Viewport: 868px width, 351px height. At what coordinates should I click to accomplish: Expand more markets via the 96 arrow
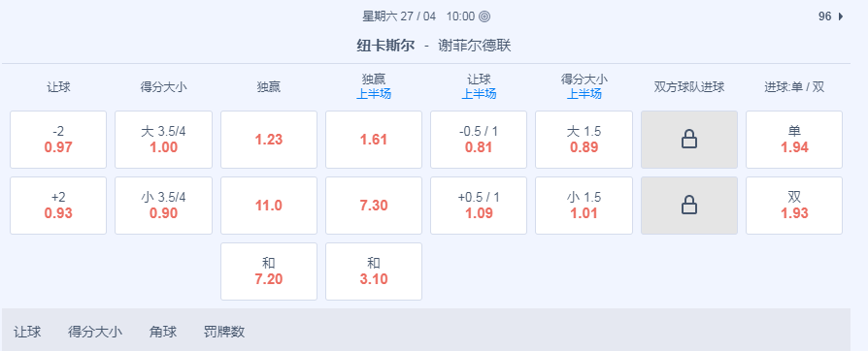[831, 16]
